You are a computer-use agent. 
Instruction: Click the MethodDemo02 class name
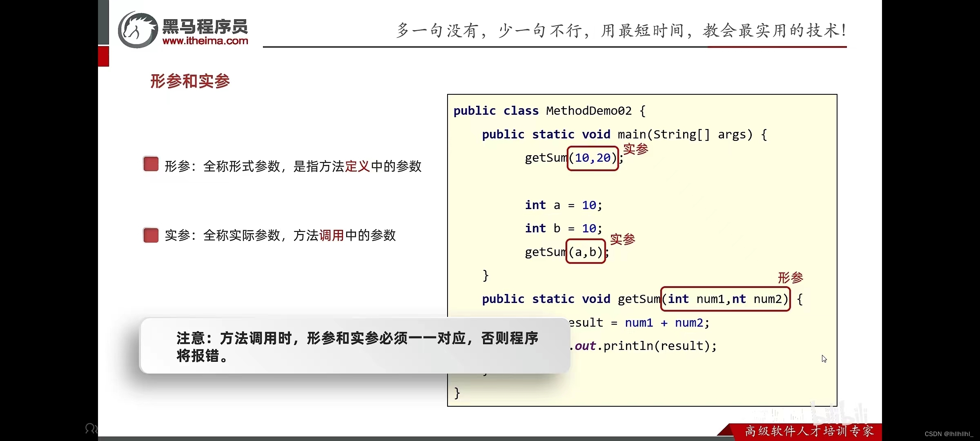tap(588, 111)
